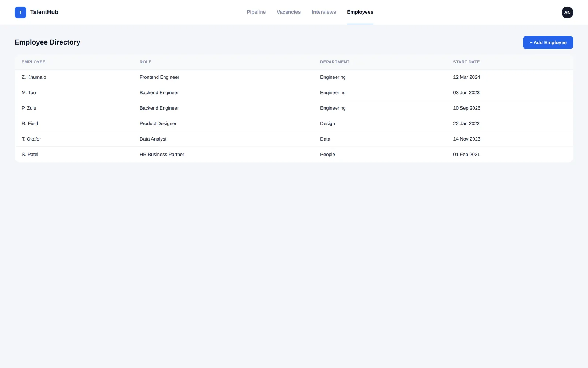Click the Design department cell
Image resolution: width=588 pixels, height=368 pixels.
[327, 124]
